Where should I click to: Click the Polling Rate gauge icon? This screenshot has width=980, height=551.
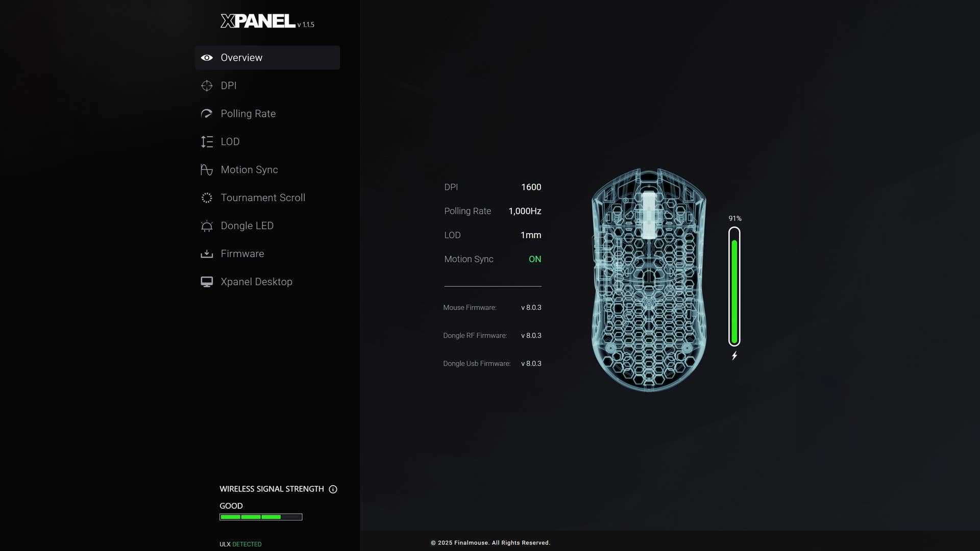(207, 114)
